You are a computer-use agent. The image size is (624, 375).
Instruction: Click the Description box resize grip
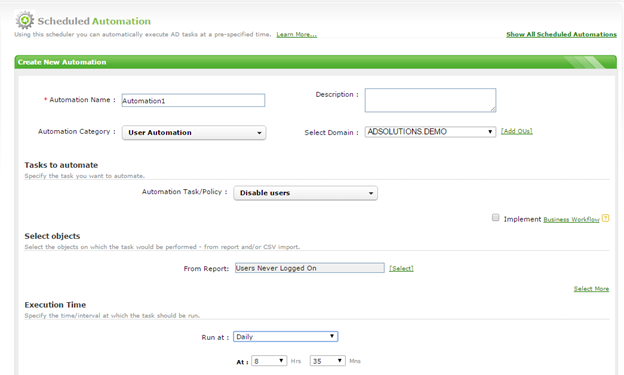point(493,109)
